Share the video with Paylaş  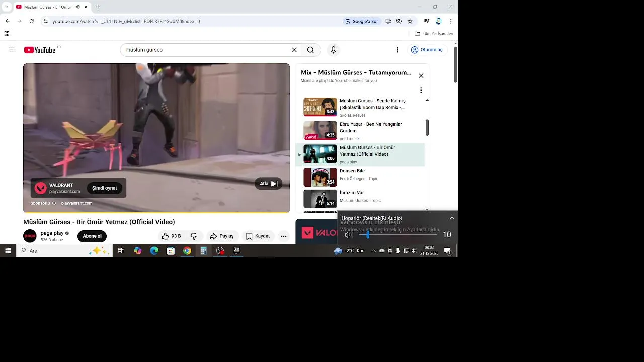(222, 236)
